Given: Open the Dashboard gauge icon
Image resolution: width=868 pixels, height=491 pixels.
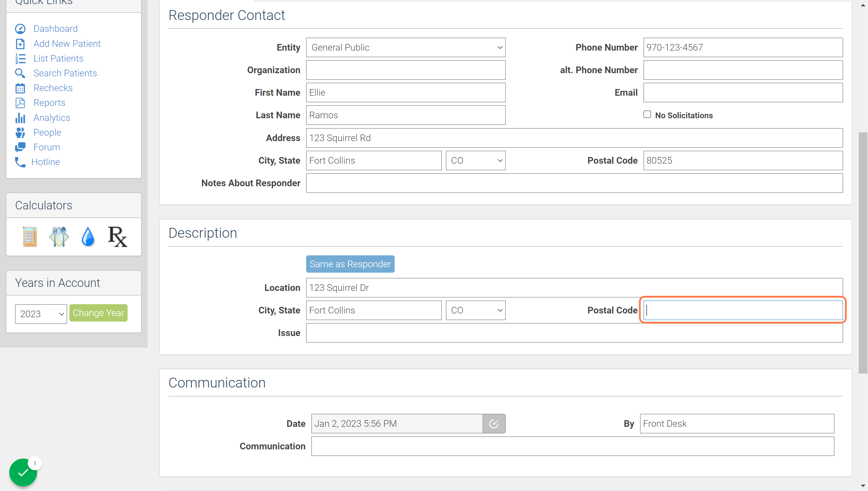Looking at the screenshot, I should (x=20, y=29).
